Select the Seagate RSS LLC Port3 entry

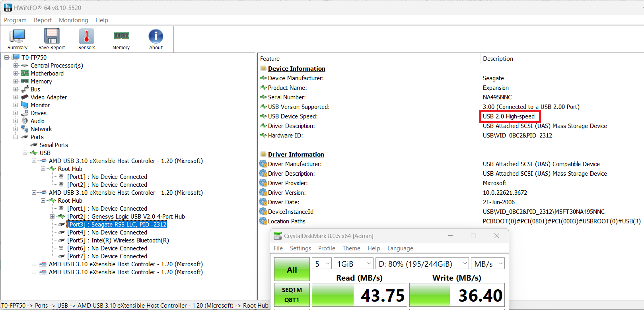pos(117,225)
